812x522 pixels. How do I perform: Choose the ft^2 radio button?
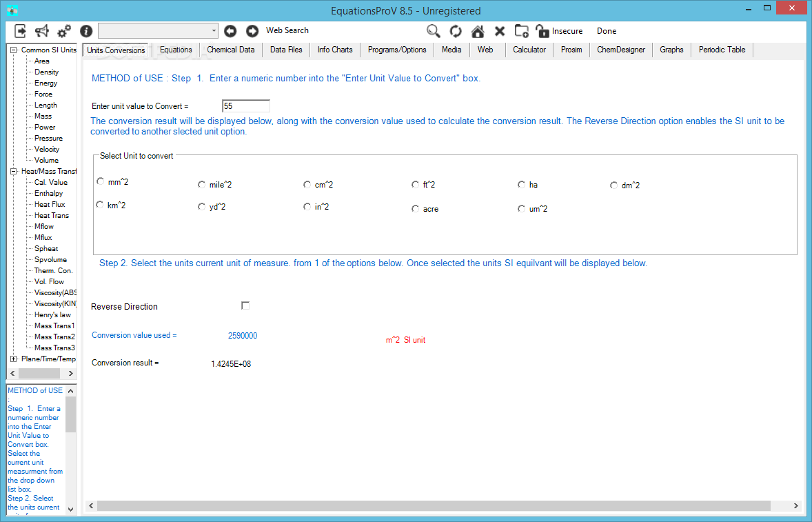pos(416,184)
